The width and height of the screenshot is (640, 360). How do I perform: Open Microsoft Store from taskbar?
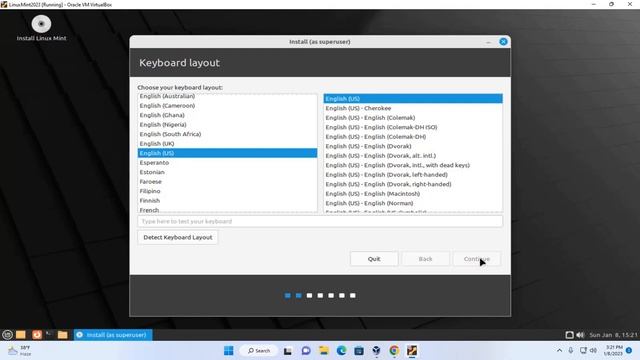click(x=359, y=351)
